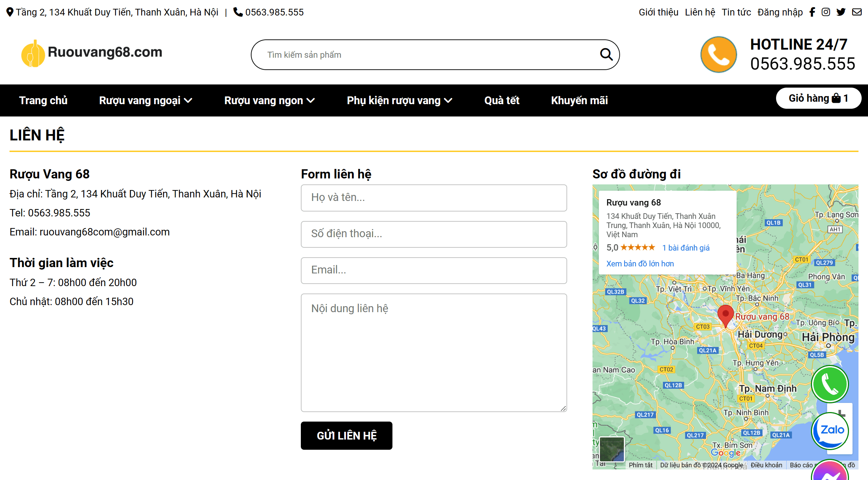The height and width of the screenshot is (480, 868).
Task: Open the Điều khoản map link
Action: 766,465
